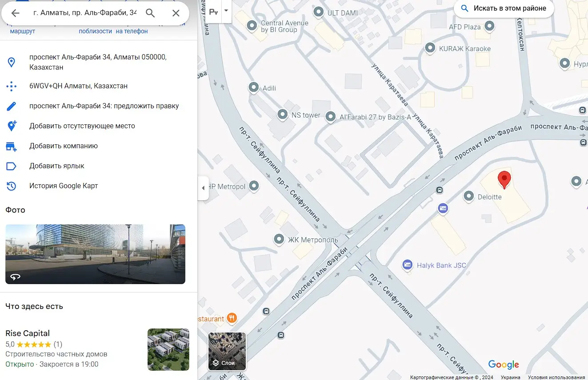The image size is (588, 380).
Task: Click the Deloitte map marker
Action: tap(468, 196)
